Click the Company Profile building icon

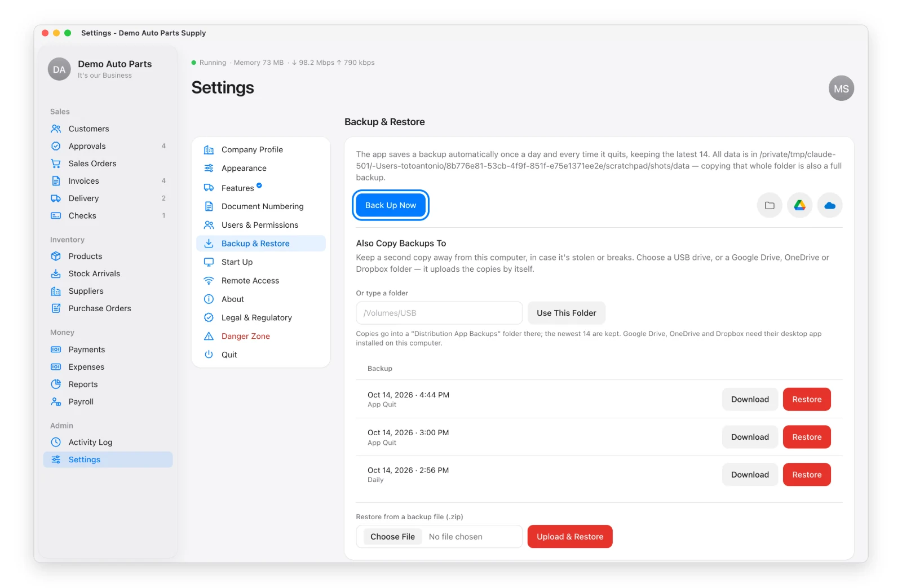pos(209,149)
